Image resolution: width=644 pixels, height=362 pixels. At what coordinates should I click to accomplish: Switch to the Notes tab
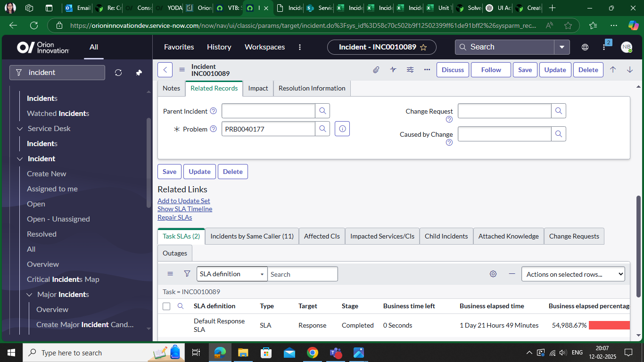172,88
